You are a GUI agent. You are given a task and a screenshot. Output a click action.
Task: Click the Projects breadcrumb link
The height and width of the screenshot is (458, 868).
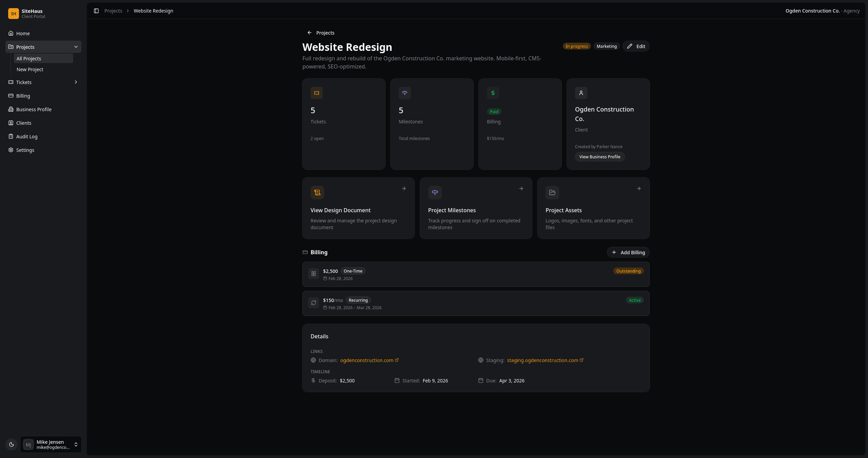tap(113, 11)
